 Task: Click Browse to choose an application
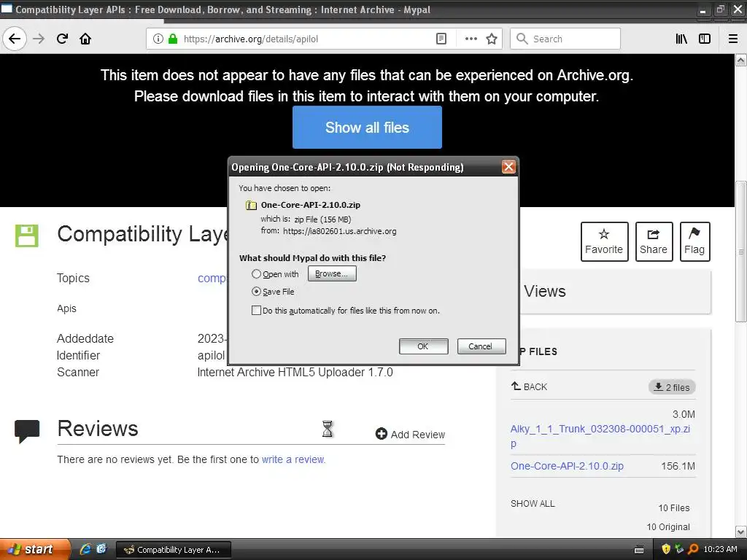(332, 273)
